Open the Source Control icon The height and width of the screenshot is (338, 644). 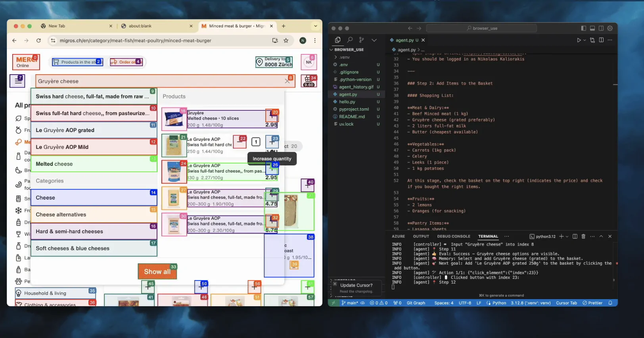(x=361, y=40)
